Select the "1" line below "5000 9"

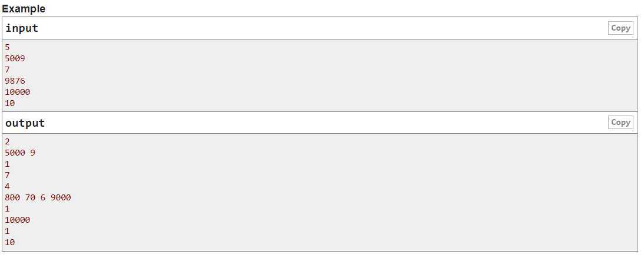tap(7, 164)
